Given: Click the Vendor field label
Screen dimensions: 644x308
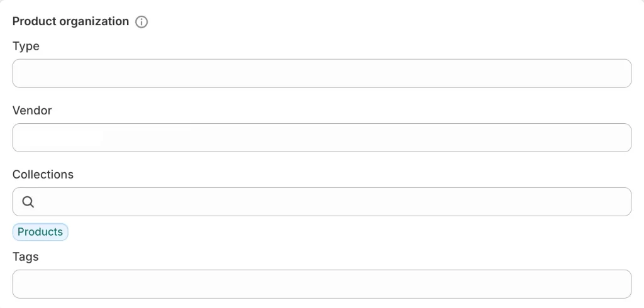Looking at the screenshot, I should pyautogui.click(x=32, y=110).
